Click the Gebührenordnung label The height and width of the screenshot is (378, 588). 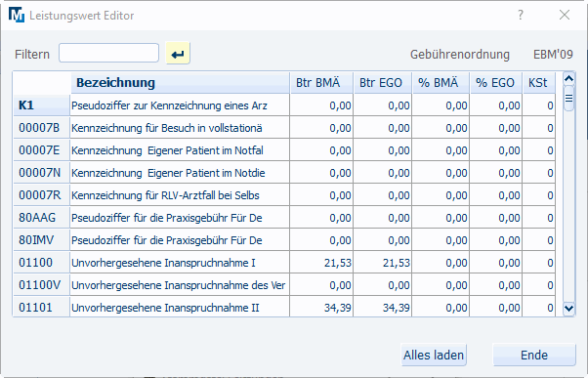coord(460,55)
